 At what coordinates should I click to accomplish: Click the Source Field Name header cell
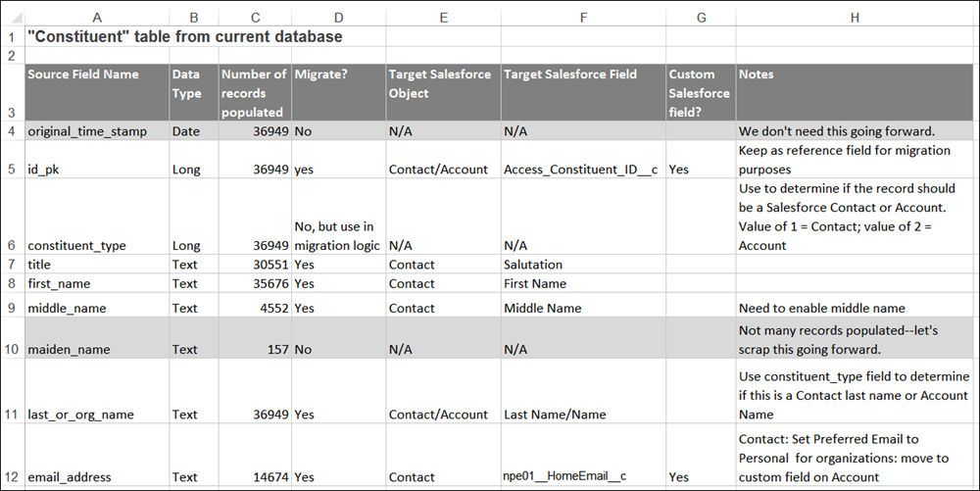[97, 92]
